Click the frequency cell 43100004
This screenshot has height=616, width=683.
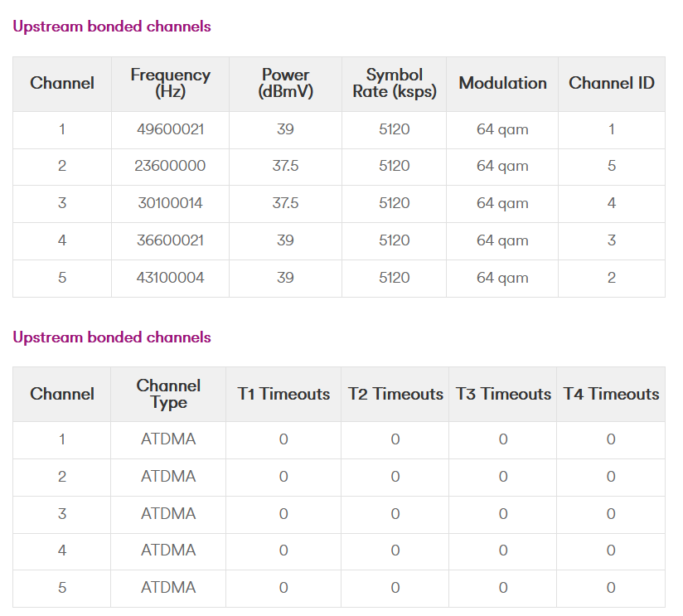click(170, 278)
